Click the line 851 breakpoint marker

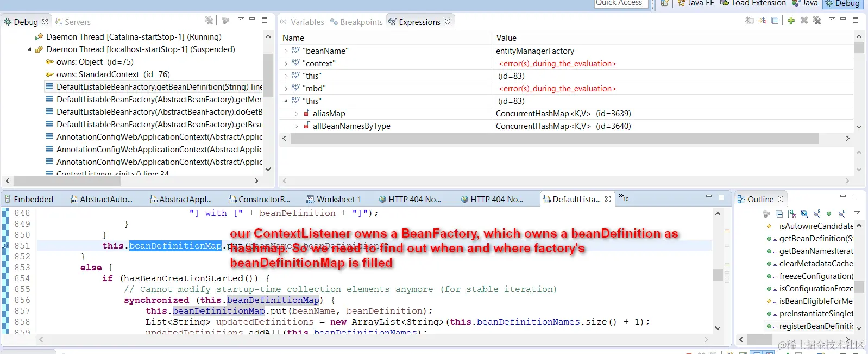tap(5, 246)
